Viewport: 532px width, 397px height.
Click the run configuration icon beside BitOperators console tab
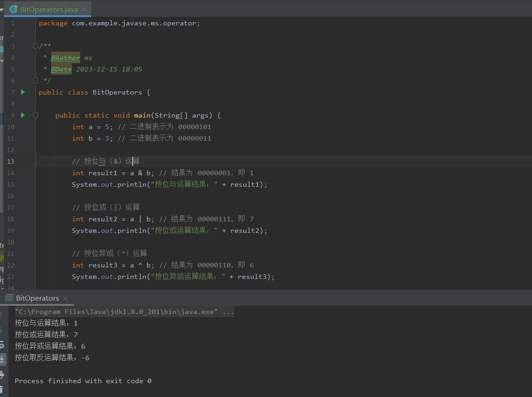9,298
